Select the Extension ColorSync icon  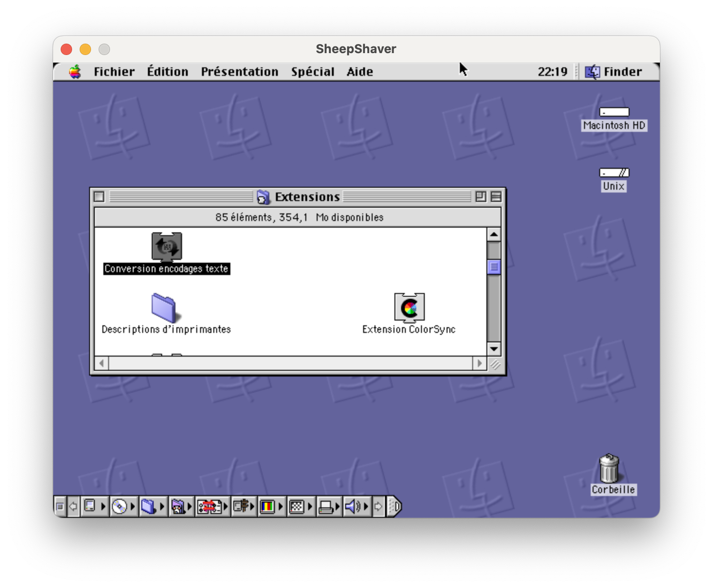click(x=409, y=308)
